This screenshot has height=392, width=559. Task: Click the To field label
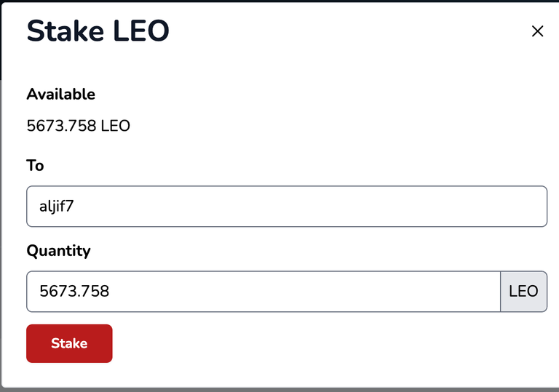point(35,166)
